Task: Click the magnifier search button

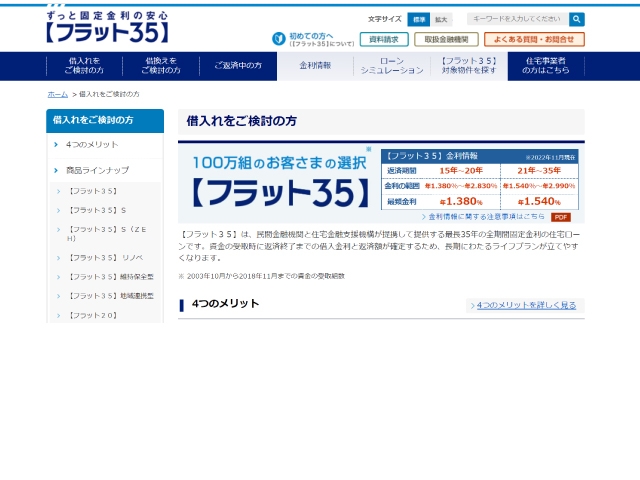Action: point(576,19)
